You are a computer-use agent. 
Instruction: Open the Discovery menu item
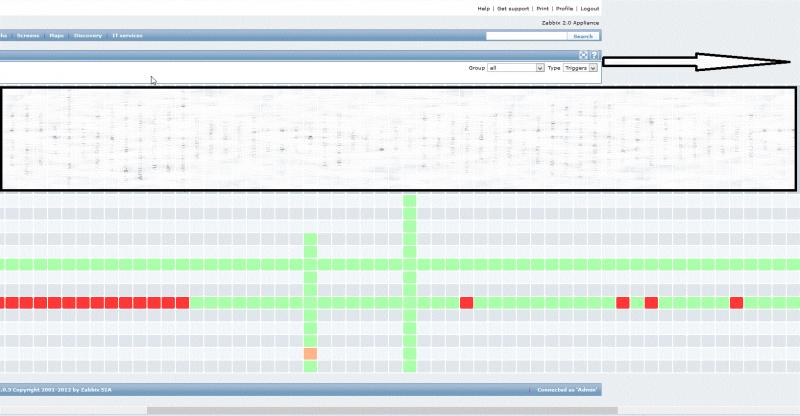[x=88, y=36]
